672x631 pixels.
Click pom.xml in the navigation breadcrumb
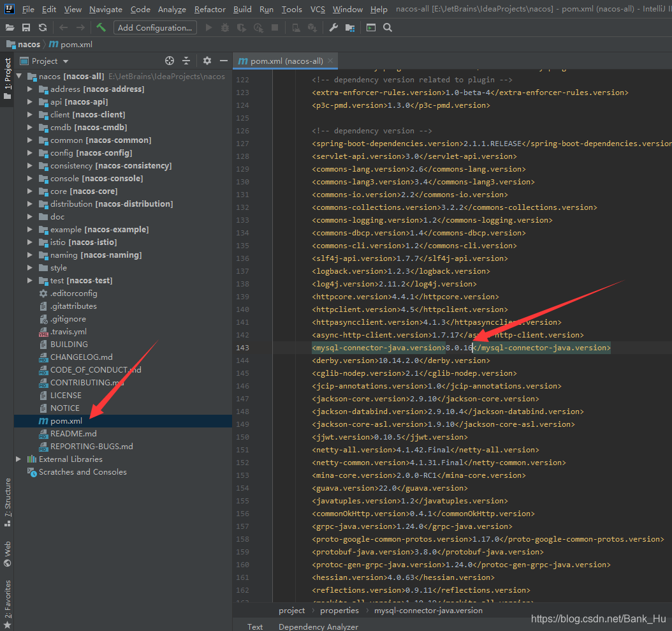coord(77,44)
